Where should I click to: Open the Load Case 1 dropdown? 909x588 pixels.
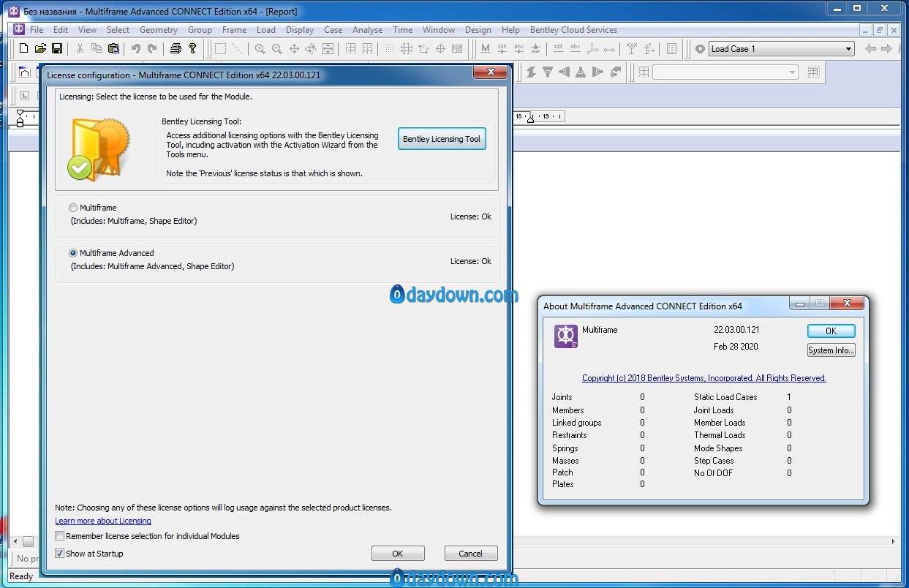848,49
